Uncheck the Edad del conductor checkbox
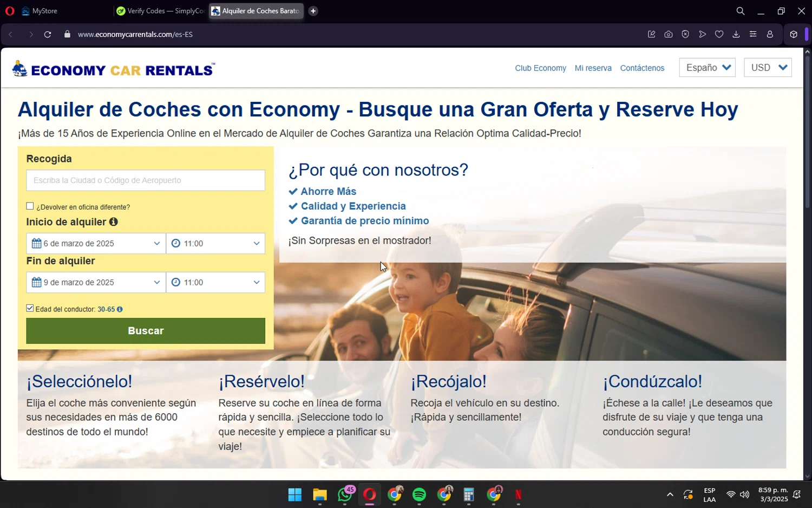The width and height of the screenshot is (812, 508). click(x=30, y=308)
